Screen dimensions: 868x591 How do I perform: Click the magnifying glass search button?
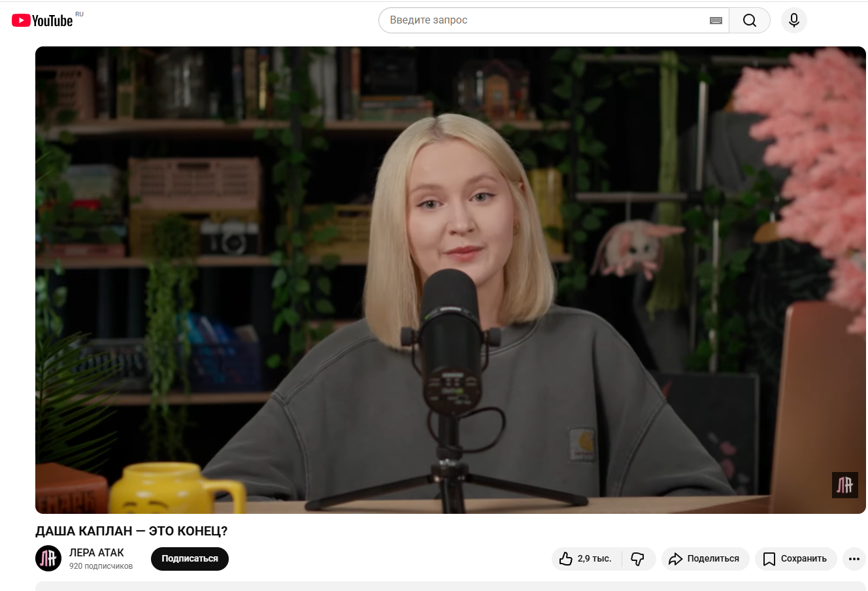(x=750, y=20)
